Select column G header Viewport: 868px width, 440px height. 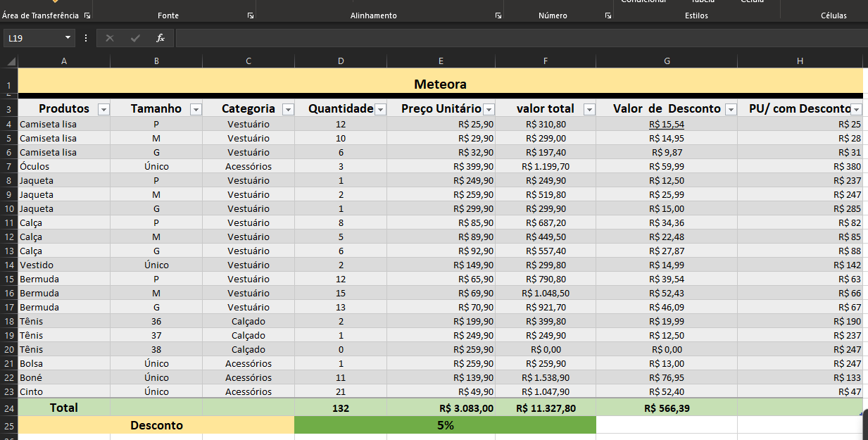(667, 61)
